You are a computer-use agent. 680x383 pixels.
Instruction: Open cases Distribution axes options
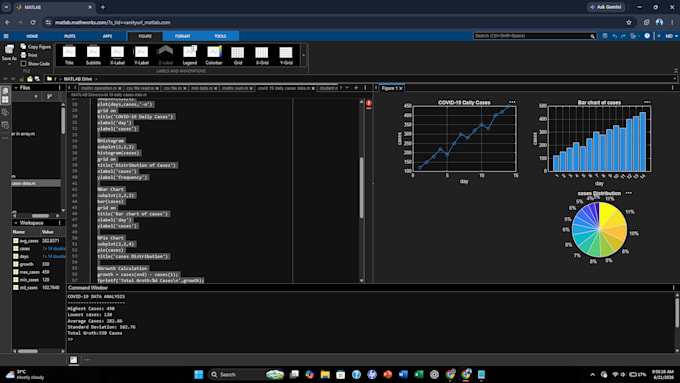coord(629,193)
